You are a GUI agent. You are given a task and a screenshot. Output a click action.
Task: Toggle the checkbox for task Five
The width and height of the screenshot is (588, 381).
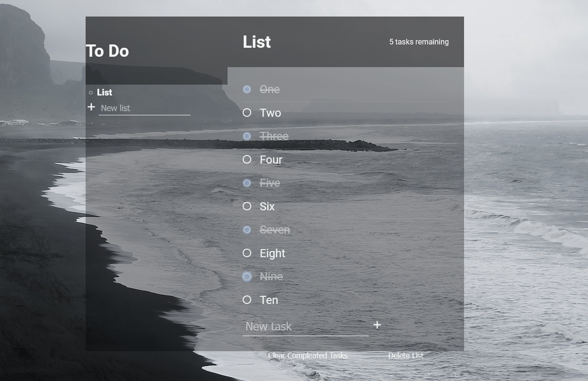pos(247,183)
